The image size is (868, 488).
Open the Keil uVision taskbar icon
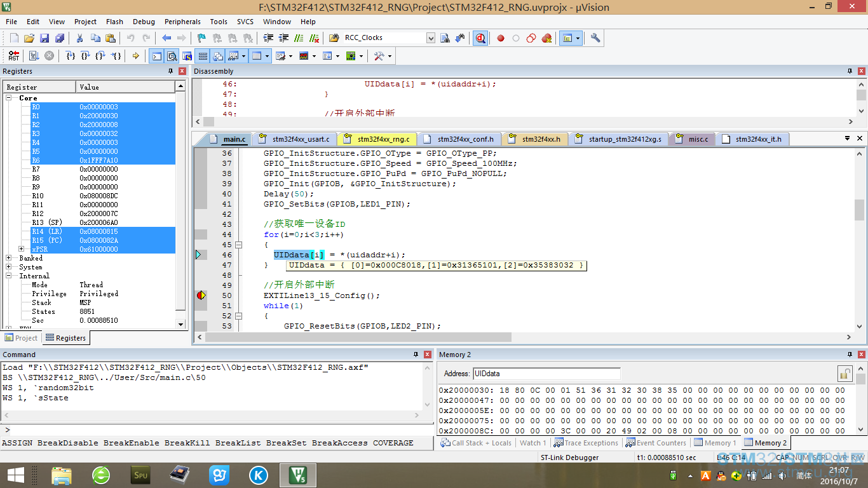point(297,475)
